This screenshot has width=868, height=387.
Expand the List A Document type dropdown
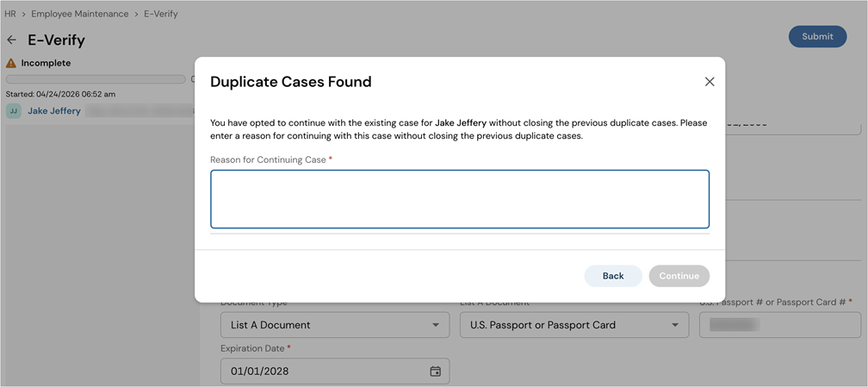pos(335,325)
